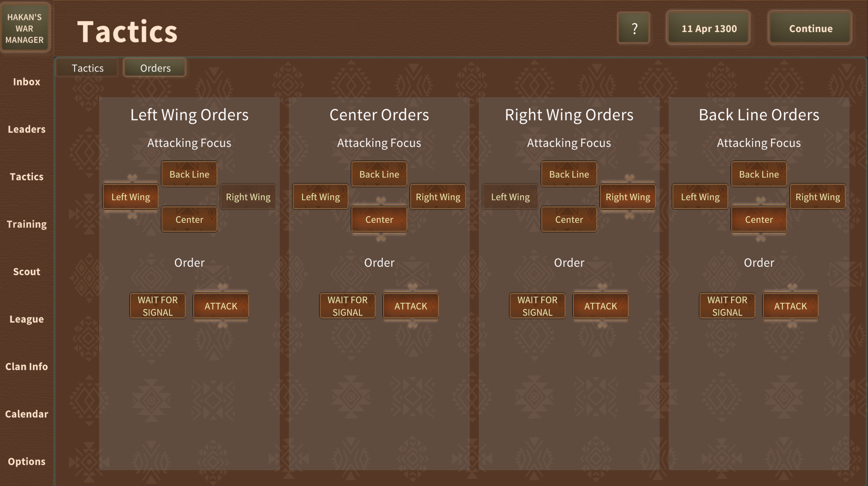Open the Inbox section
This screenshot has width=868, height=486.
coord(26,82)
